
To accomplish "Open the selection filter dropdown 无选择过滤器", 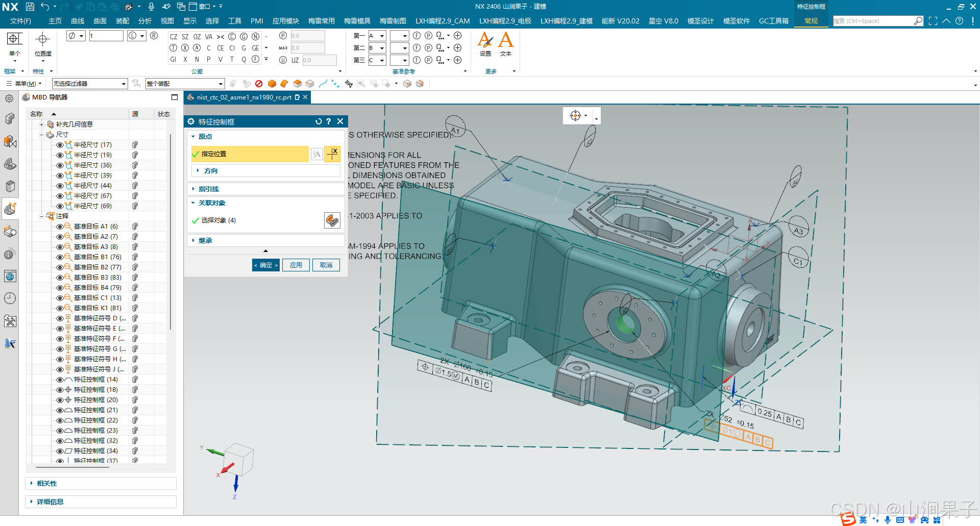I will coord(89,84).
